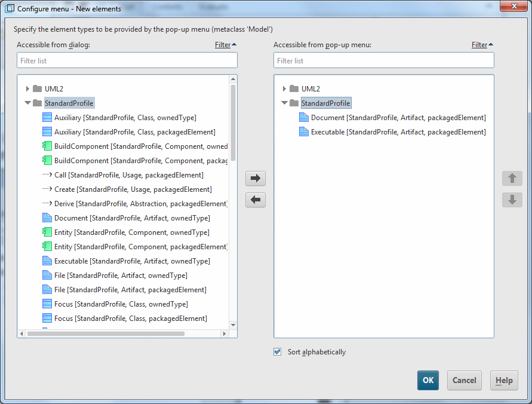The image size is (532, 404).
Task: Click the scroll-right arrow of the left list
Action: (224, 333)
